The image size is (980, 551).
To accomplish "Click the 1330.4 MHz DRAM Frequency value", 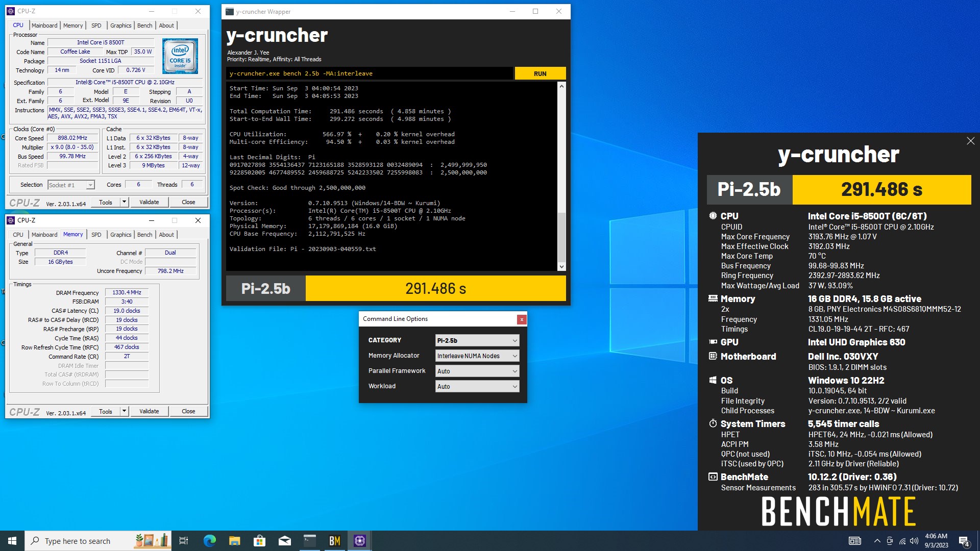I will (127, 292).
